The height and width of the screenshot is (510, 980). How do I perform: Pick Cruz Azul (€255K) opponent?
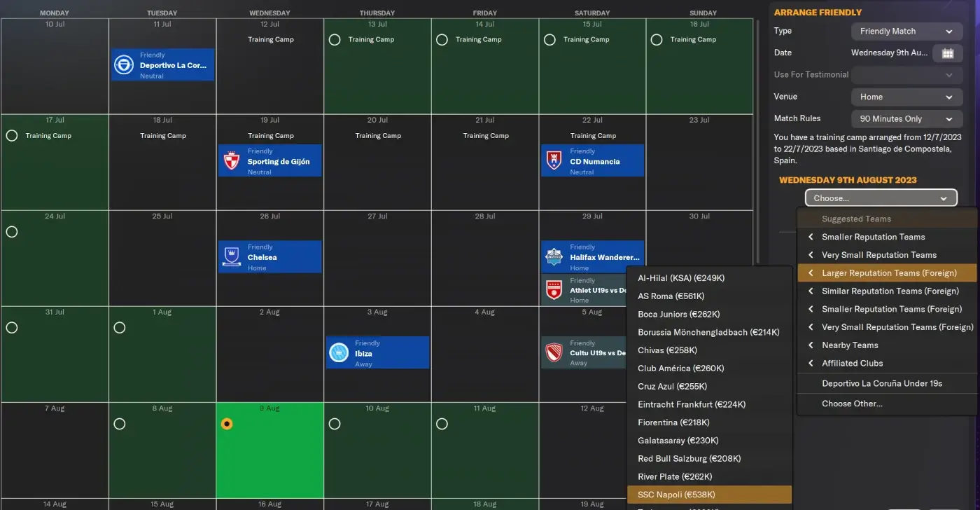[710, 387]
